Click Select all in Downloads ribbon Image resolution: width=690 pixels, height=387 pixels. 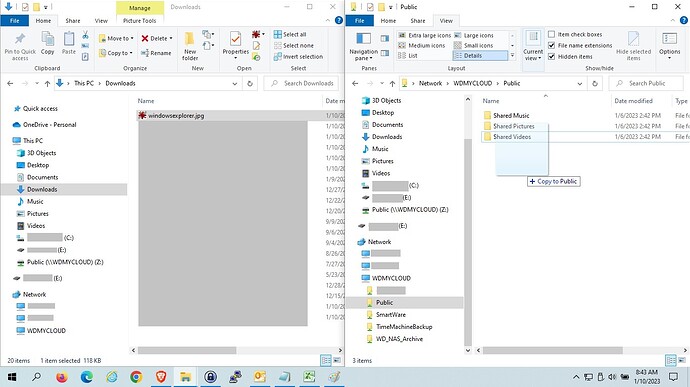click(290, 34)
